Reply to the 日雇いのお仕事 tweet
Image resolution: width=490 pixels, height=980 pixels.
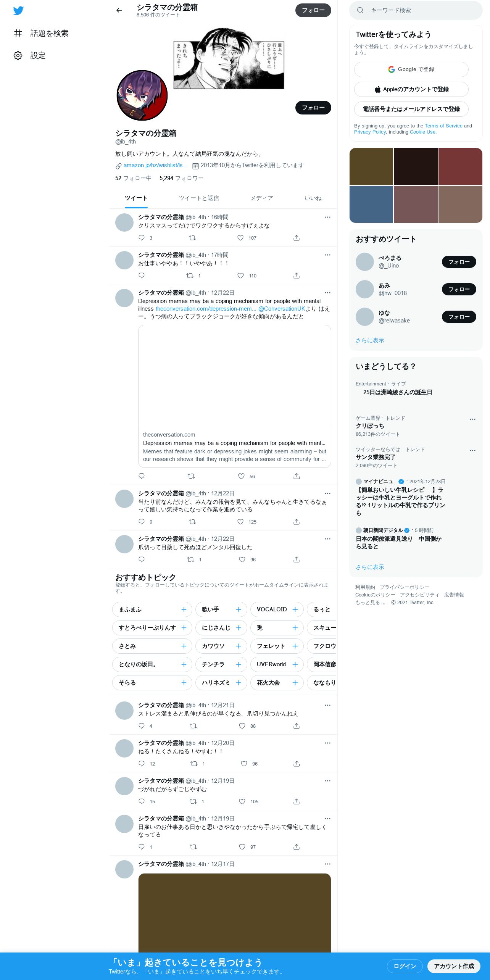point(142,847)
